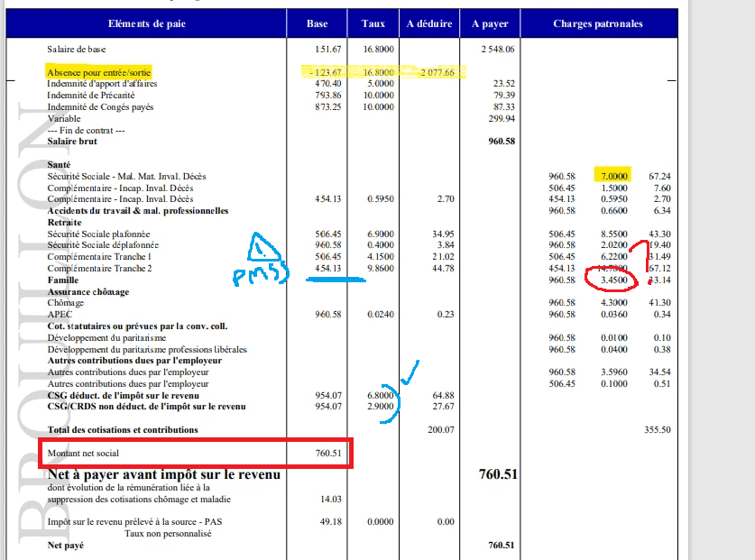Click the blue underline below 454.13
Image resolution: width=755 pixels, height=560 pixels.
coord(336,279)
